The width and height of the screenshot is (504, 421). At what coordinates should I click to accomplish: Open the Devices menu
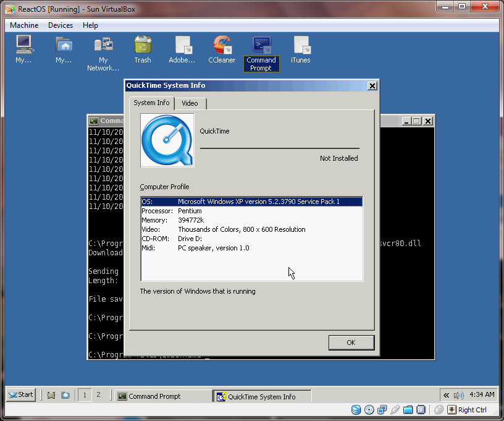(x=61, y=25)
